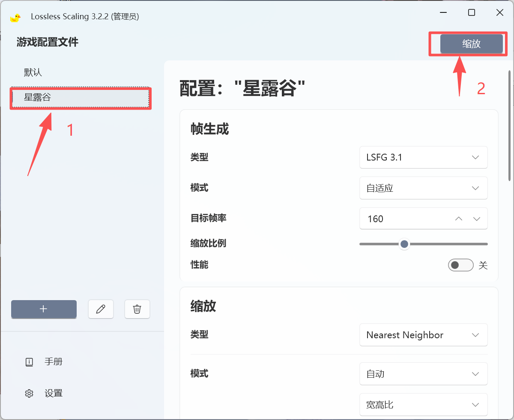Click the 缩放 section heading in the panel
This screenshot has width=514, height=420.
click(203, 306)
